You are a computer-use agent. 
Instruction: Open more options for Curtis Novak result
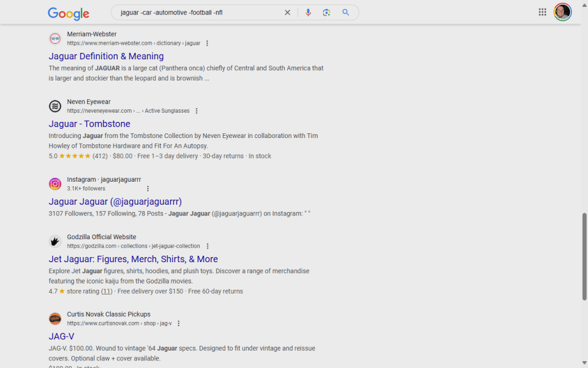[179, 324]
